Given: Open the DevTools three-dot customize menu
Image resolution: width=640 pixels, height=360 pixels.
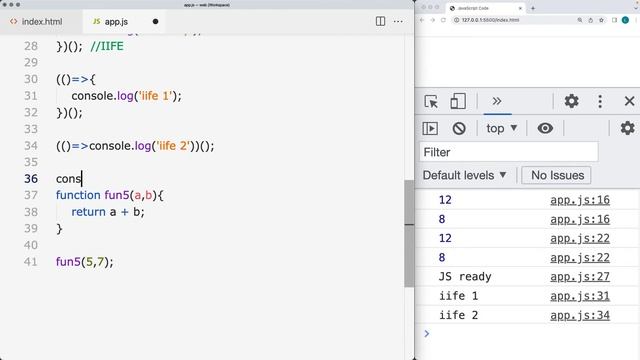Looking at the screenshot, I should [x=600, y=101].
